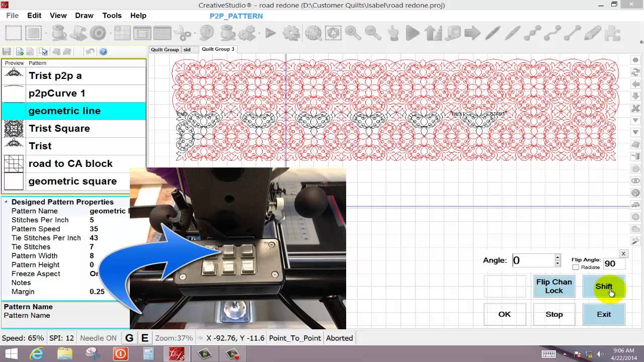Click the magic wand icon in right sidebar

coord(635,241)
